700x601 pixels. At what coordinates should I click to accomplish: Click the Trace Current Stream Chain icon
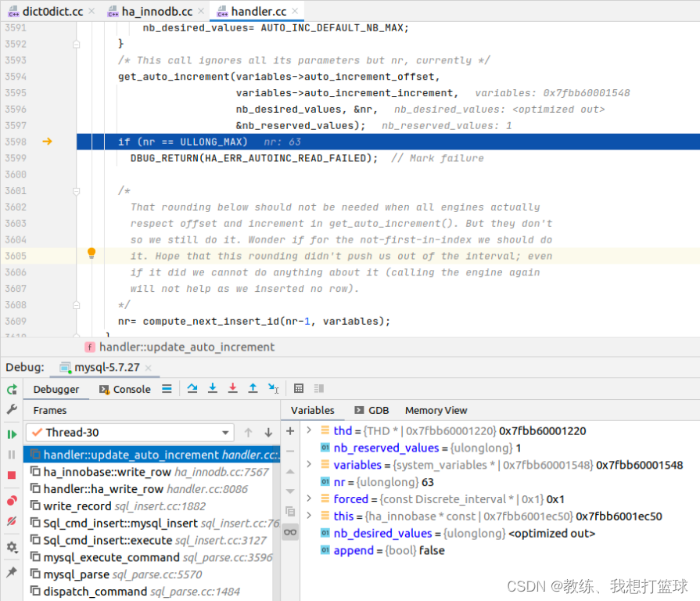319,388
